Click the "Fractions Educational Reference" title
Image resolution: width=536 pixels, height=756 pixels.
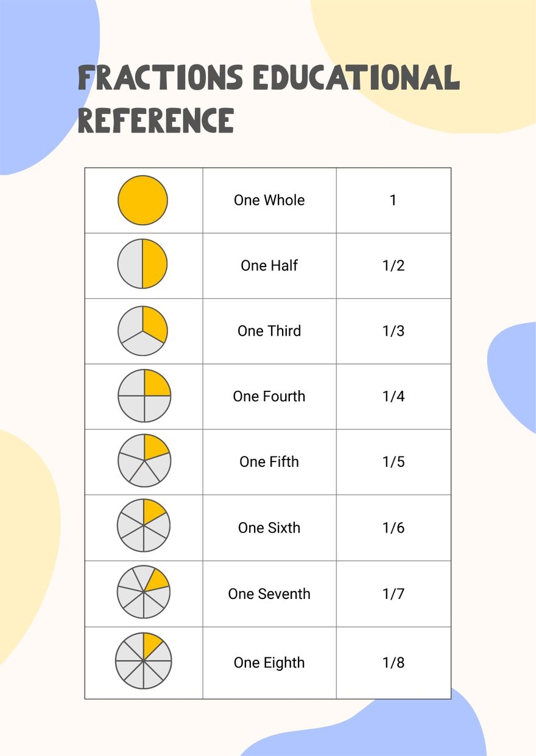click(x=268, y=98)
